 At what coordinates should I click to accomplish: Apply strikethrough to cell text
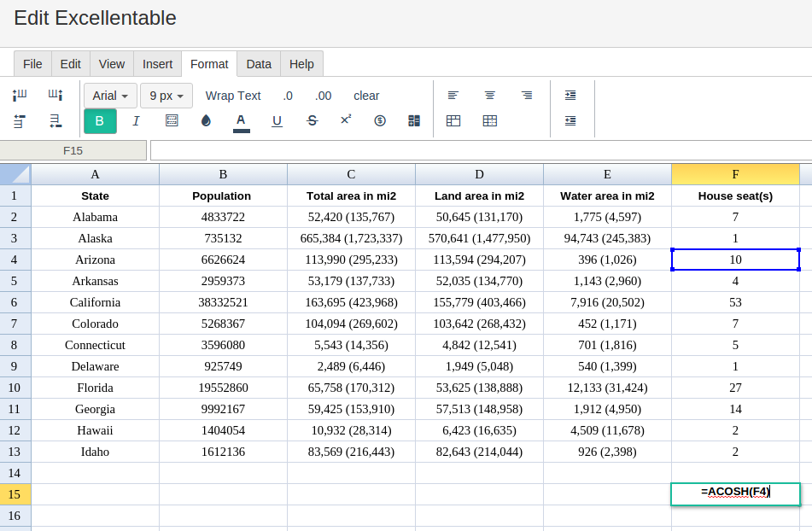coord(312,121)
